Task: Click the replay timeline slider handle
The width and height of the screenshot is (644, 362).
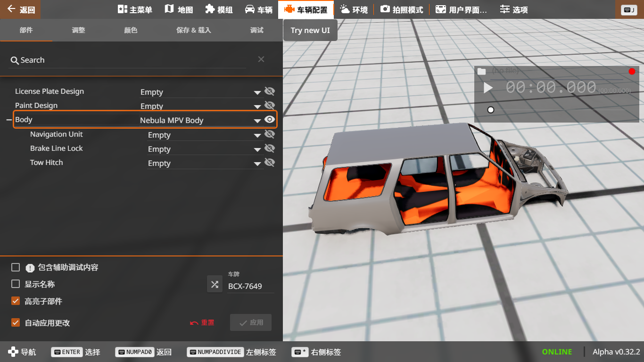Action: 491,110
